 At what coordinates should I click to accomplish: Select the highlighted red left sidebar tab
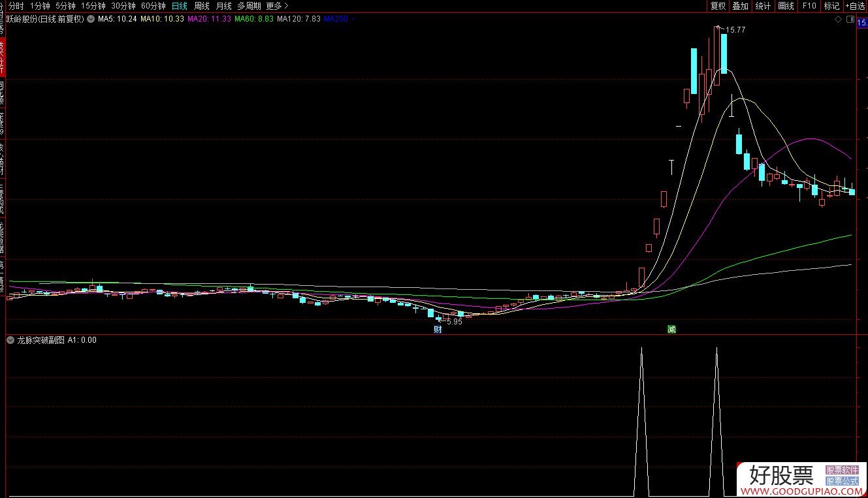3,57
